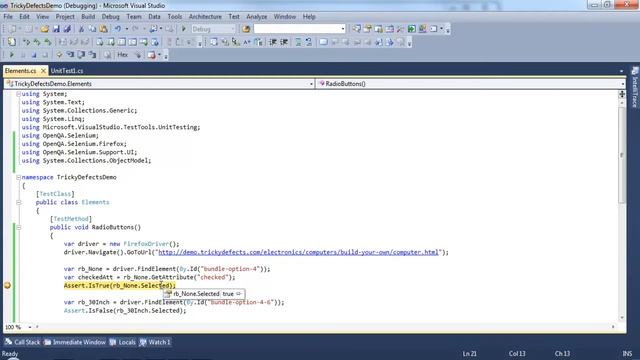Viewport: 640px width, 360px height.
Task: Click the Start Debugging play icon
Action: [x=184, y=29]
